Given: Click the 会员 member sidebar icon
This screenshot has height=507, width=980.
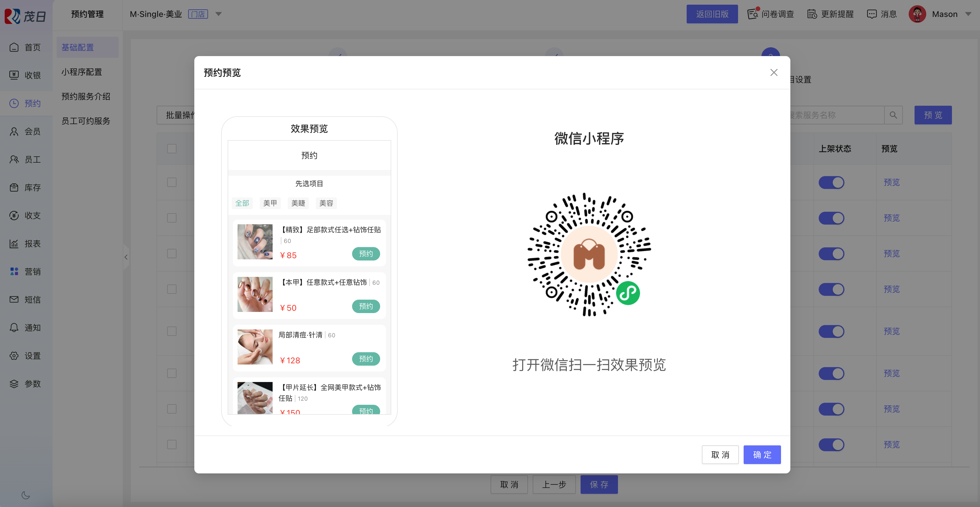Looking at the screenshot, I should click(x=14, y=132).
